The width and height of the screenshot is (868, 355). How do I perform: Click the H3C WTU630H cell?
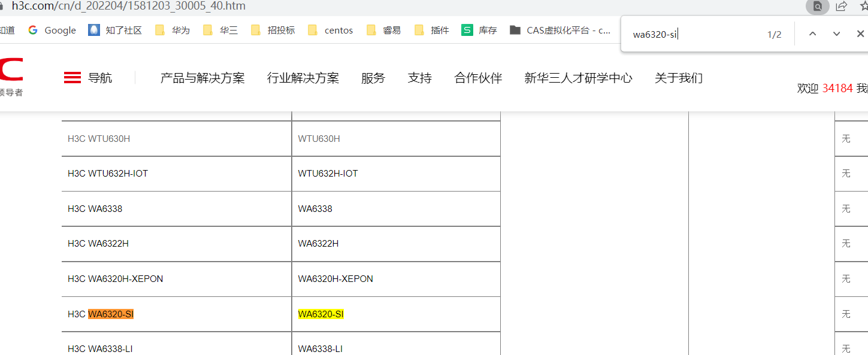177,138
